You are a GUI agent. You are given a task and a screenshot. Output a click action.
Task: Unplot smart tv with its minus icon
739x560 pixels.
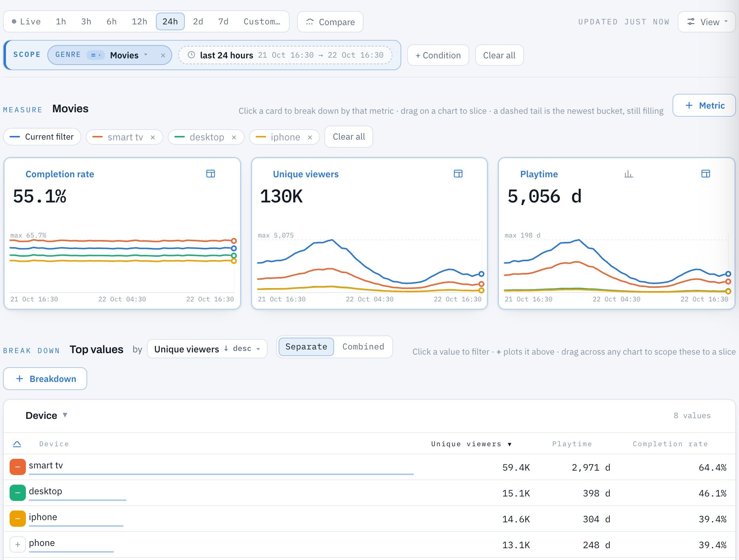tap(17, 467)
